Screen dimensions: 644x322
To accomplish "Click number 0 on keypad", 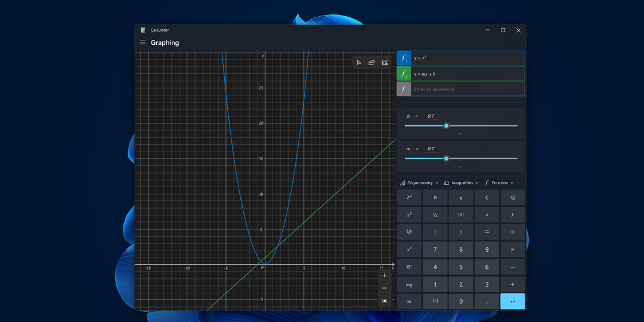I will pos(461,302).
